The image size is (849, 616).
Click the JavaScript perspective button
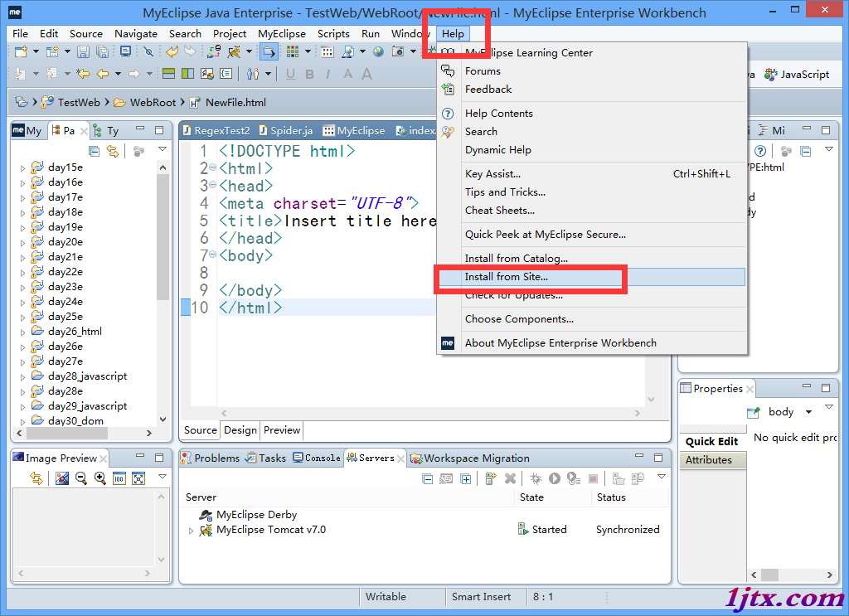[797, 74]
